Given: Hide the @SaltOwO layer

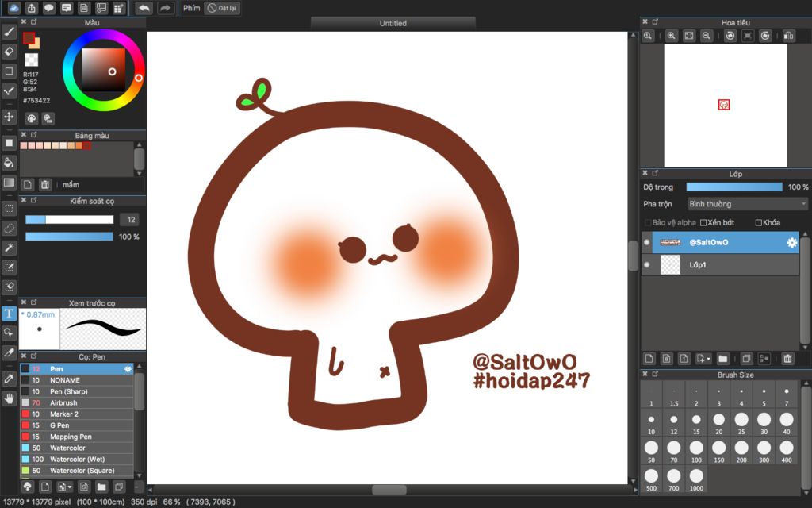Looking at the screenshot, I should [647, 242].
